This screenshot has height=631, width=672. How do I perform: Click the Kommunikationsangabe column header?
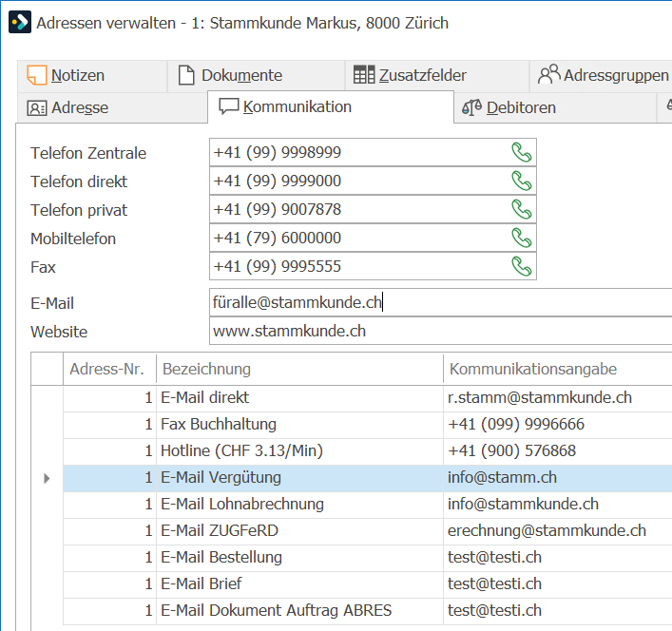coord(558,369)
